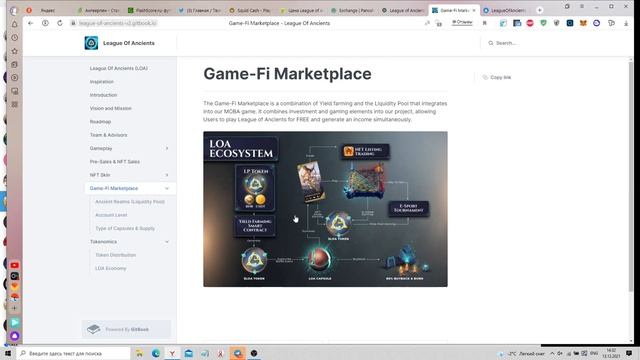
Task: Go back with the browser back arrow
Action: [31, 23]
